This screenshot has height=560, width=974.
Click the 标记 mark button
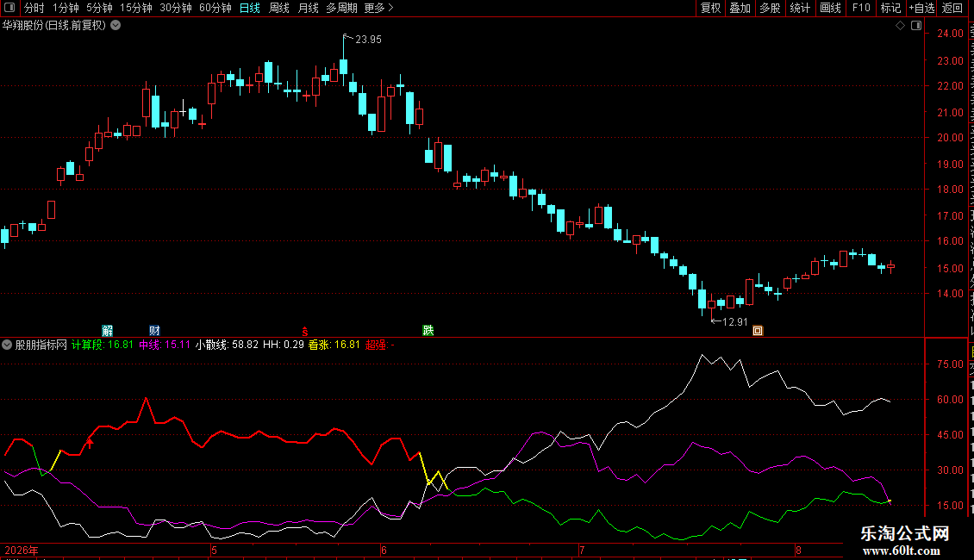tap(890, 8)
